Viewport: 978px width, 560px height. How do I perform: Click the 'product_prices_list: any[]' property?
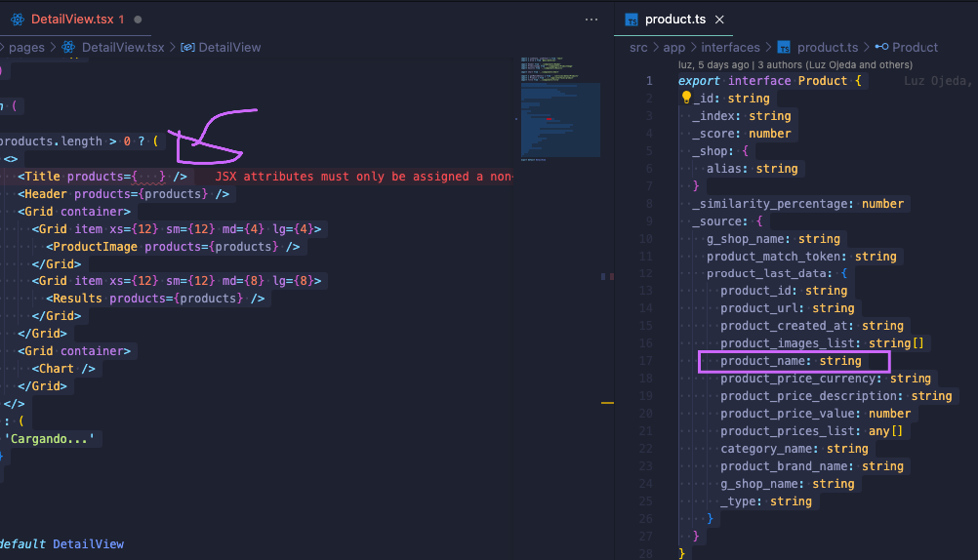(812, 430)
